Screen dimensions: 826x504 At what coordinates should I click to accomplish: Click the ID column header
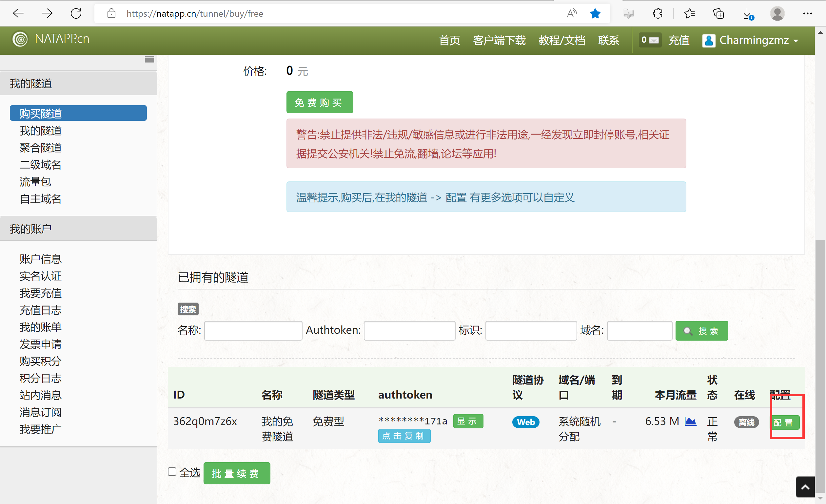[179, 395]
